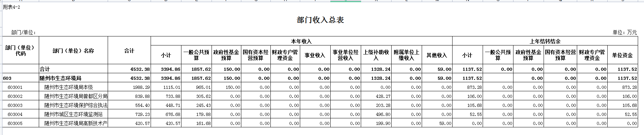Select the 部门（单位）名称 header cell
644x135 pixels.
(73, 51)
